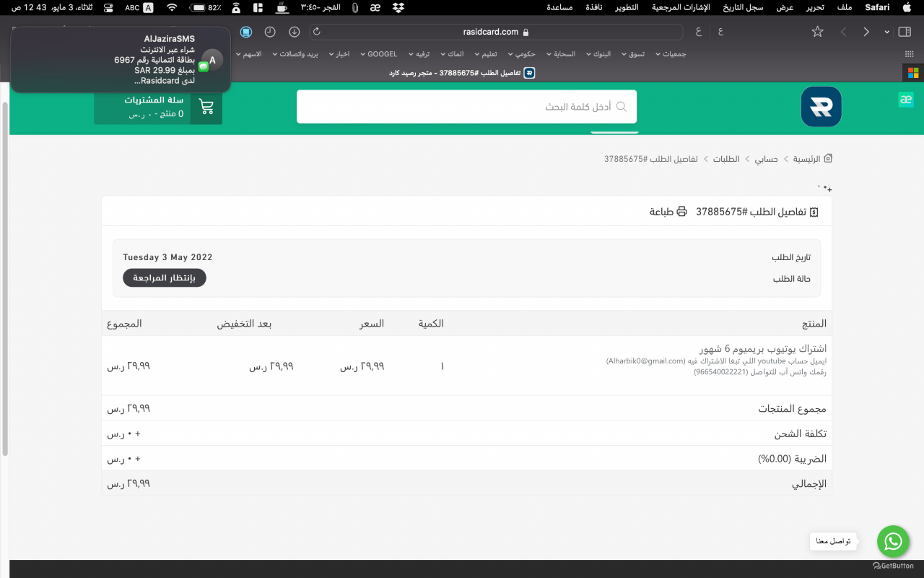Click the reload page icon
This screenshot has height=578, width=924.
coord(317,32)
